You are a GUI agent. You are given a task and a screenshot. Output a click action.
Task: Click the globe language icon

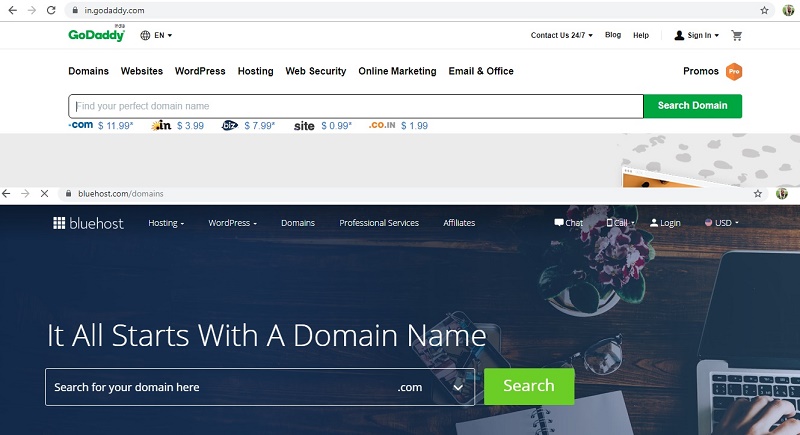(145, 35)
